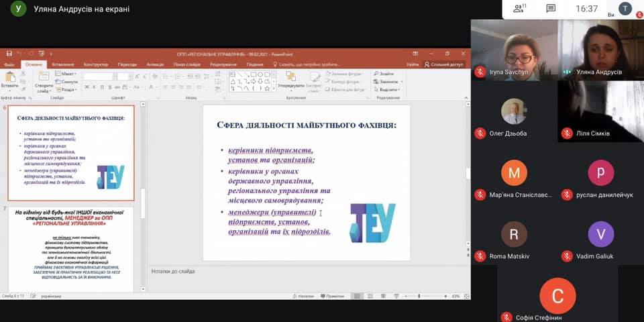The image size is (644, 322).
Task: Select the rectangle shape in shapes gallery
Action: (254, 74)
